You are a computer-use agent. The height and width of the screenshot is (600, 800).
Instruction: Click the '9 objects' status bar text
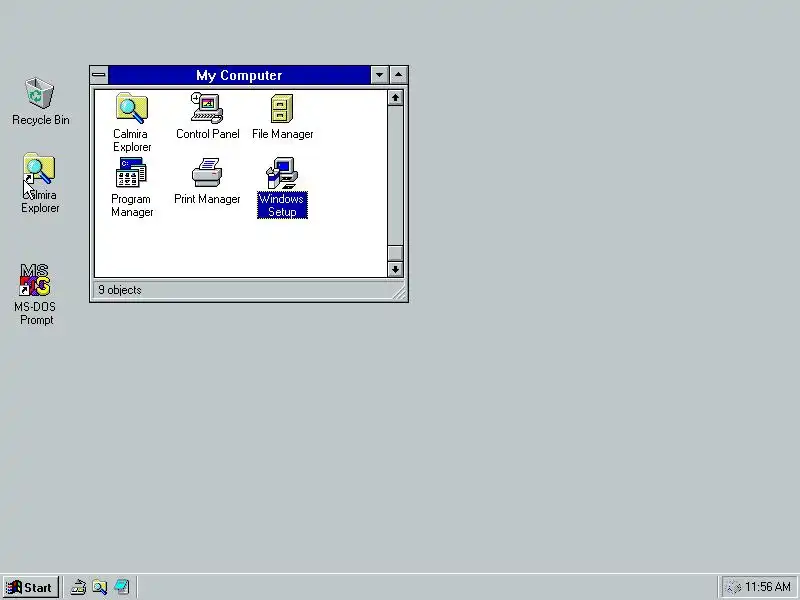(120, 290)
